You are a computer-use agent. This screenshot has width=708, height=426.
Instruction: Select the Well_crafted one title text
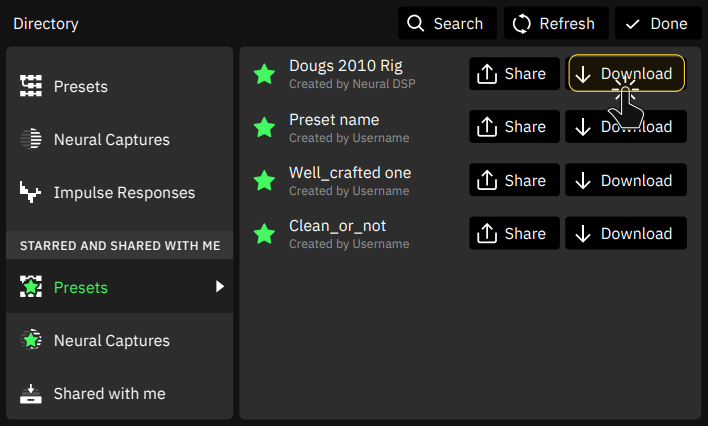[x=350, y=173]
